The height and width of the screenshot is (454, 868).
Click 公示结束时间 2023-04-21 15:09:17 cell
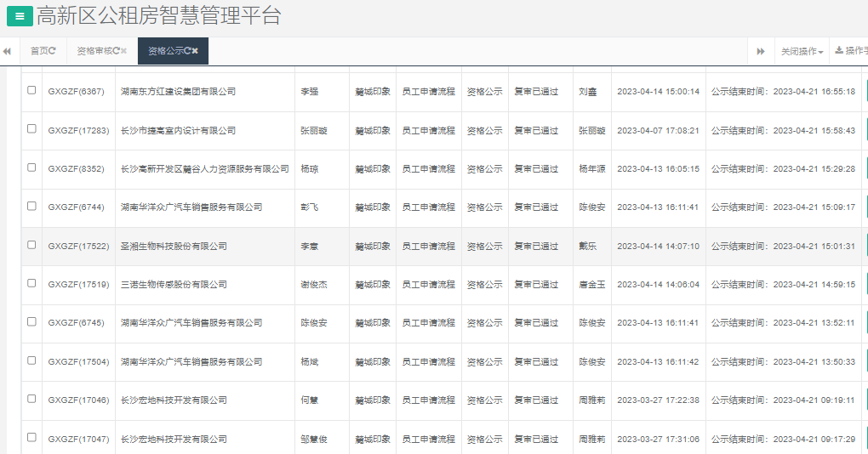coord(783,207)
